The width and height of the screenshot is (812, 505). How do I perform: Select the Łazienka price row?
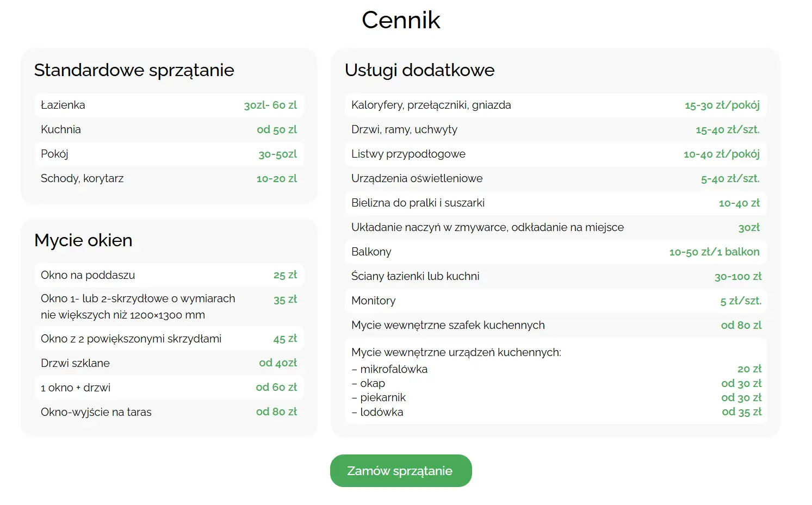(x=169, y=105)
